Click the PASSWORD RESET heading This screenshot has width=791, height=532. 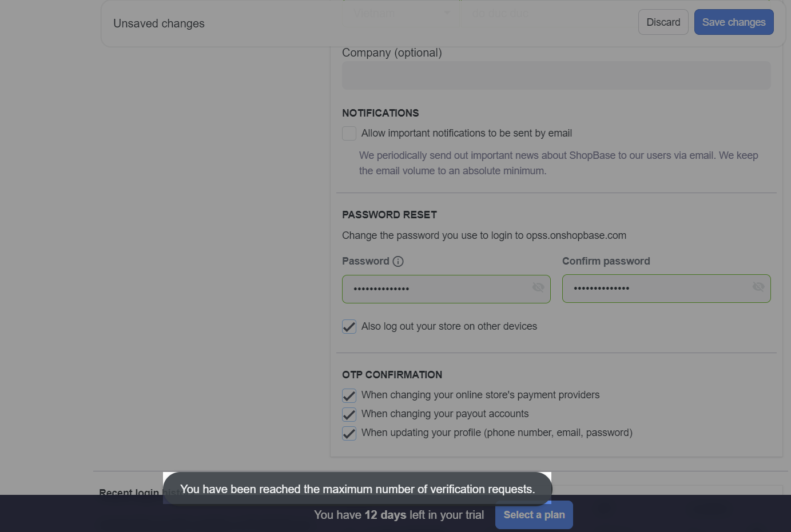(389, 215)
